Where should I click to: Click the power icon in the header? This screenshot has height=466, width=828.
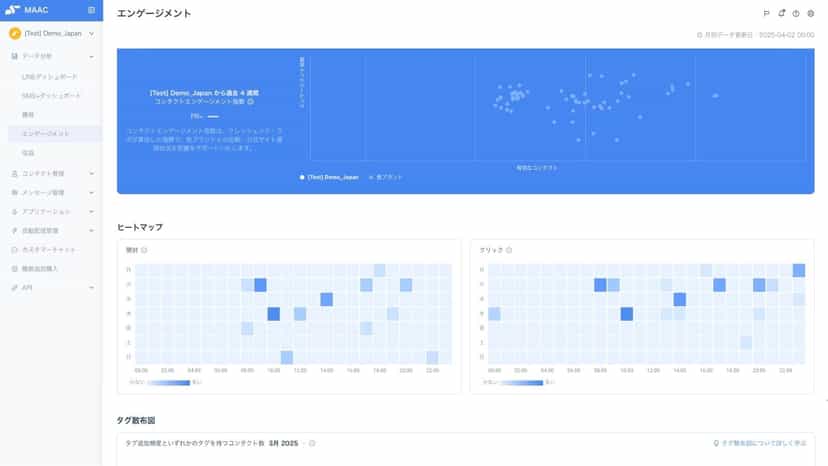pyautogui.click(x=796, y=13)
